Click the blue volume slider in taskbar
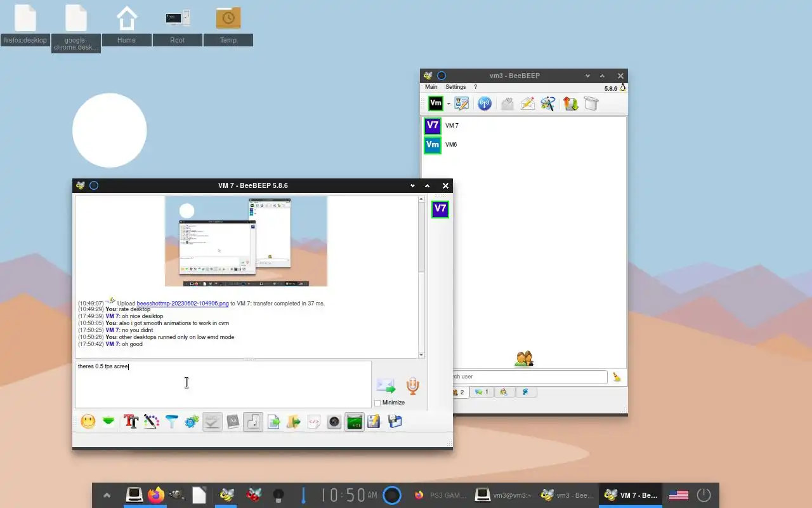Image resolution: width=812 pixels, height=508 pixels. pyautogui.click(x=303, y=495)
